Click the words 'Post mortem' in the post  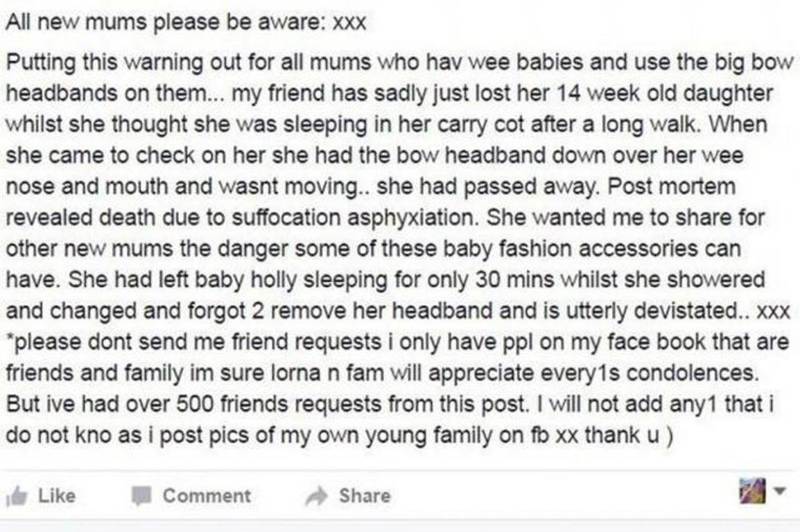(672, 186)
